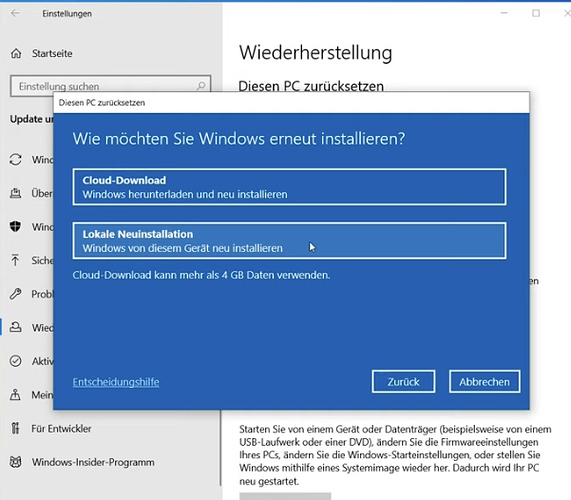Image resolution: width=571 pixels, height=500 pixels.
Task: Click the find my device icon
Action: pos(15,394)
